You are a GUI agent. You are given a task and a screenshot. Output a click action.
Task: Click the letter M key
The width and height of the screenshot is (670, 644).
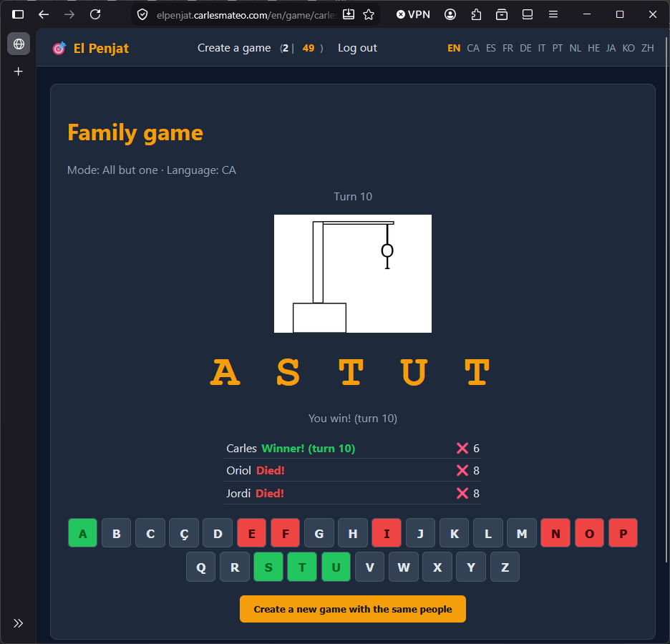click(x=522, y=533)
